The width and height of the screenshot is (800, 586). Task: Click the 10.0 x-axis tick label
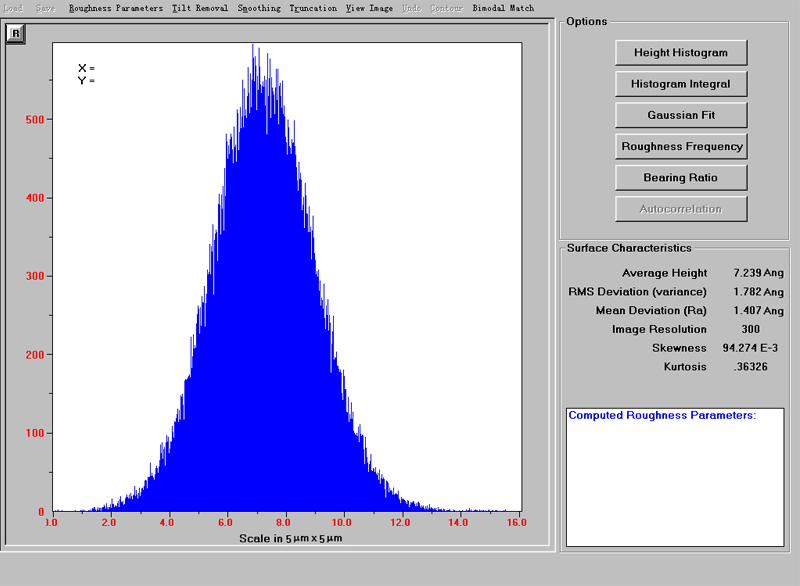341,522
